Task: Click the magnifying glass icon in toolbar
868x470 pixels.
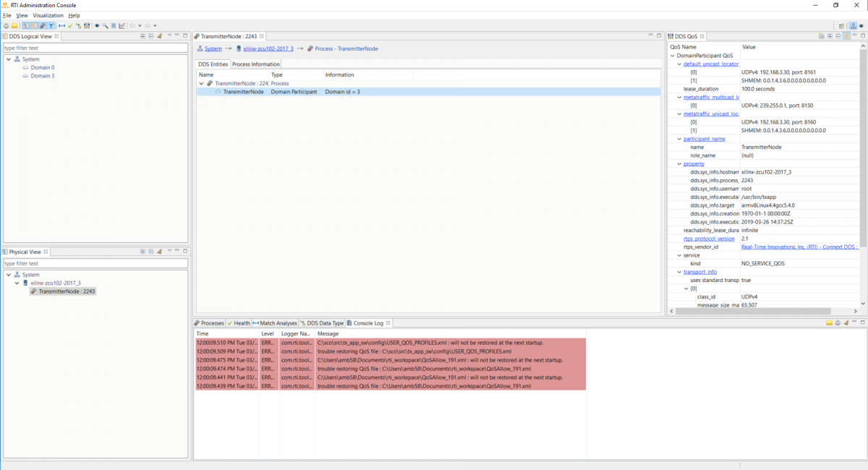Action: (x=106, y=25)
